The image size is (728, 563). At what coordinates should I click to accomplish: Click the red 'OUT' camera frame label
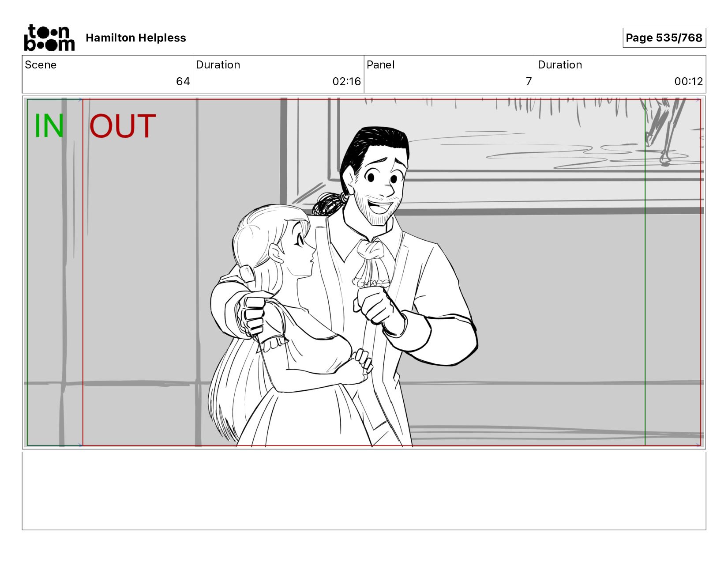[123, 126]
